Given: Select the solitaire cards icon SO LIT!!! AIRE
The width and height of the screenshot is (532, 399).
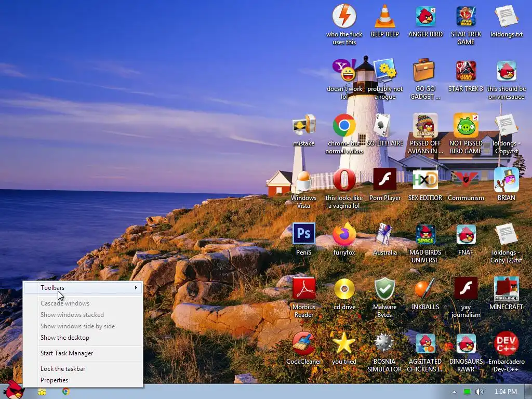Looking at the screenshot, I should coord(382,125).
